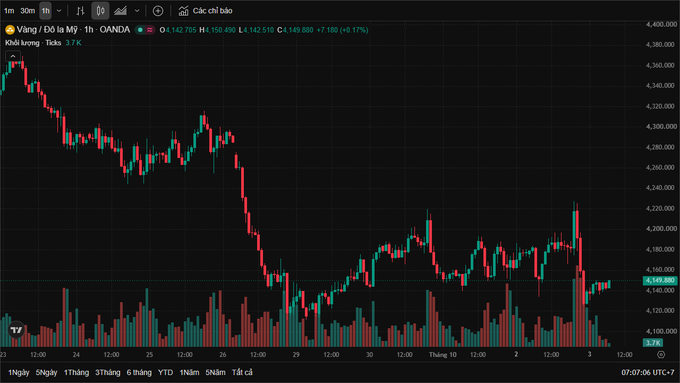Set the range to Tất cả
Image resolution: width=680 pixels, height=383 pixels.
[242, 372]
